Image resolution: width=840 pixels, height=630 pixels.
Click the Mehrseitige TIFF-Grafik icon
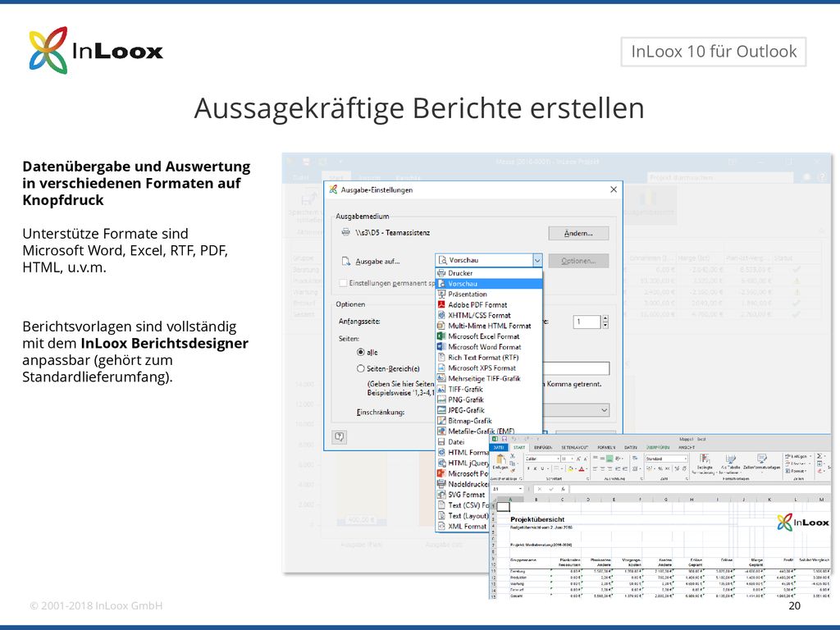pos(441,378)
